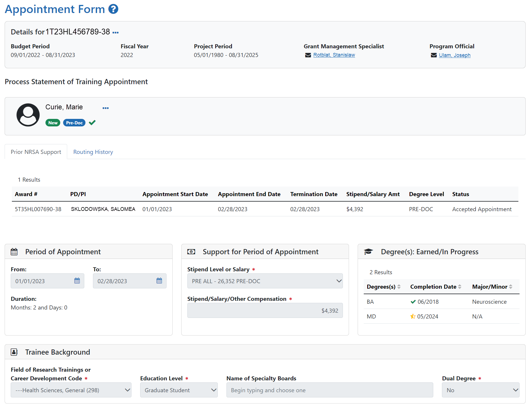Click the Award # column header
532x409 pixels.
tap(26, 194)
